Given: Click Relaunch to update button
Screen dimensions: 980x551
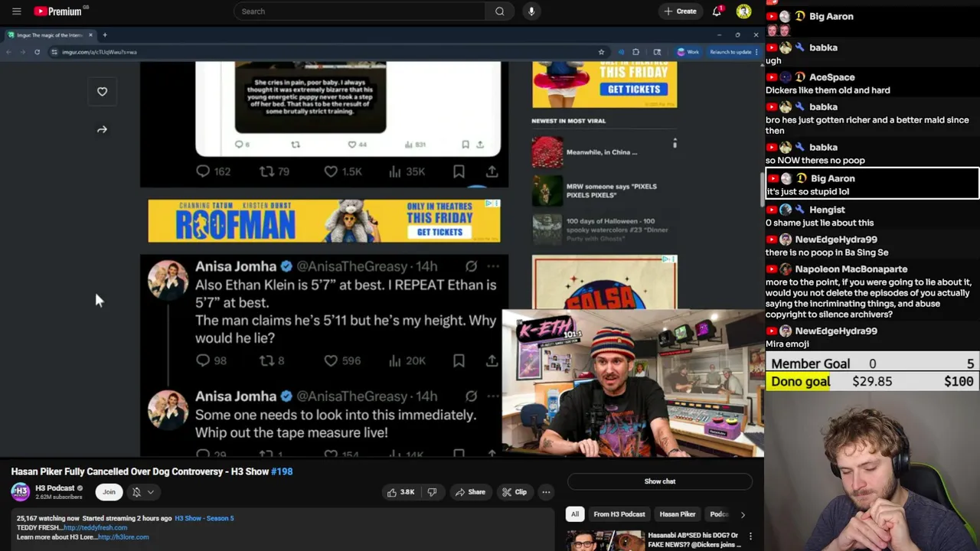Looking at the screenshot, I should 730,52.
